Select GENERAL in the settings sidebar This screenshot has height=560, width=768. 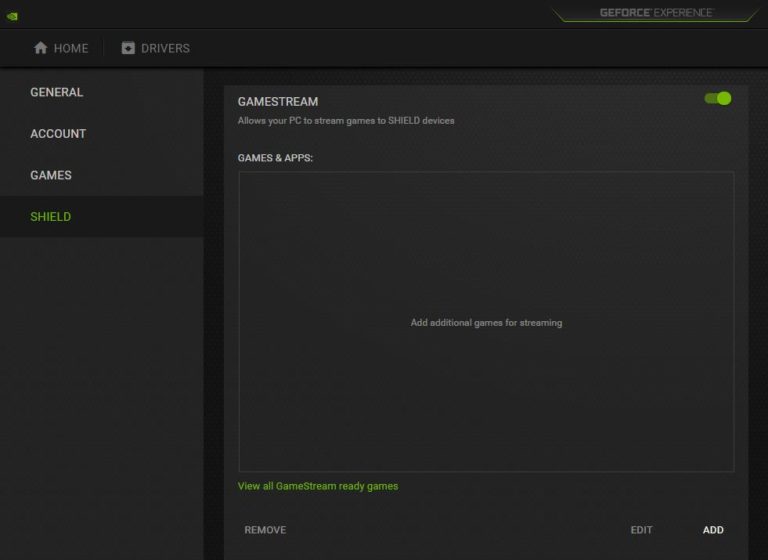click(x=101, y=92)
